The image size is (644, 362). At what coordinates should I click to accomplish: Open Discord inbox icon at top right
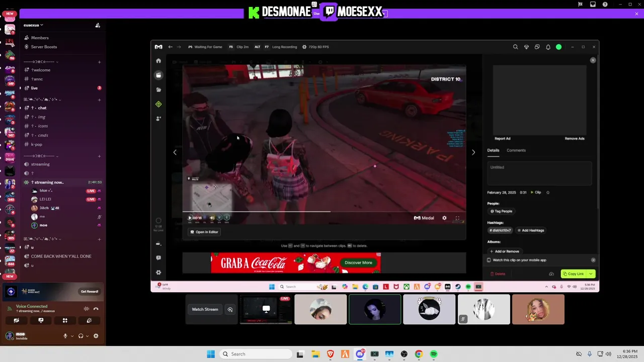(x=593, y=5)
